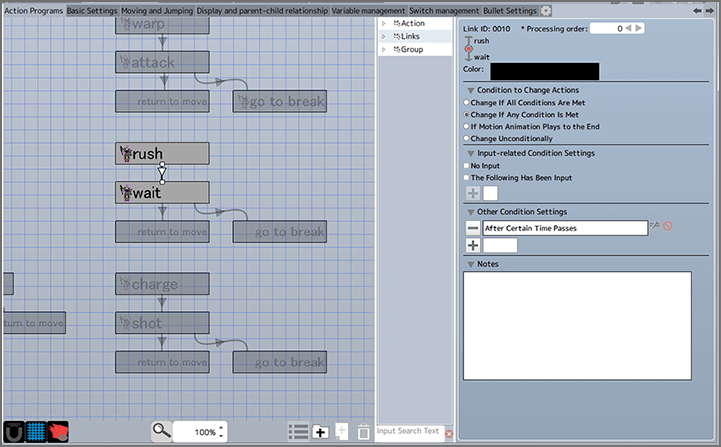Switch to Variable management tab

coord(368,11)
